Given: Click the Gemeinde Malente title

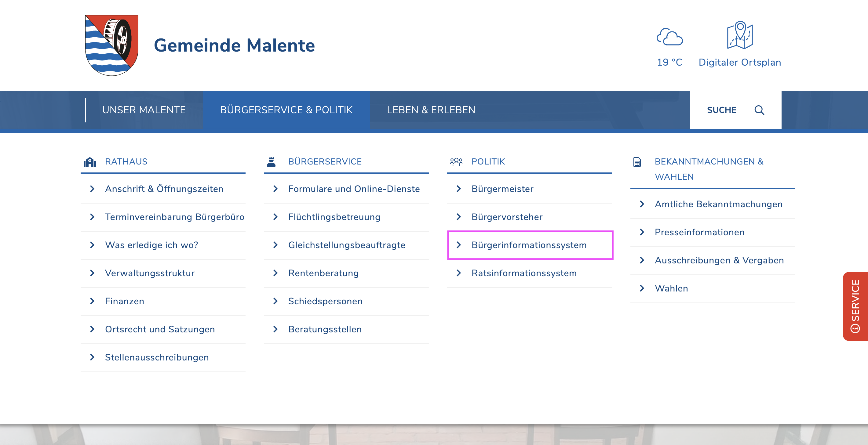Looking at the screenshot, I should tap(234, 45).
